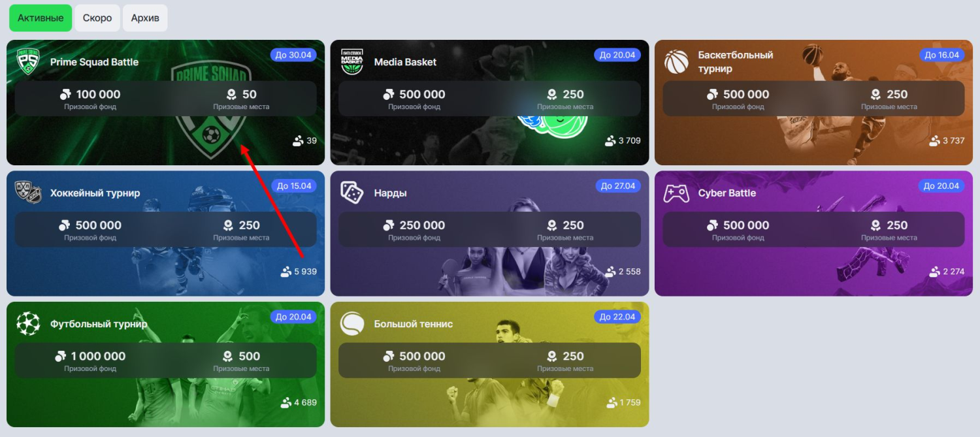Open the Архив tab
The image size is (980, 437).
145,18
